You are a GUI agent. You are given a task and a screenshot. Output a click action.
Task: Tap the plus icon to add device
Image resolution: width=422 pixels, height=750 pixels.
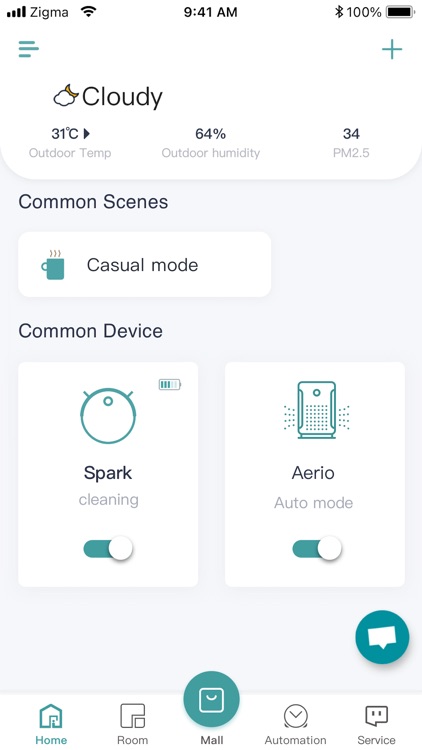coord(392,49)
